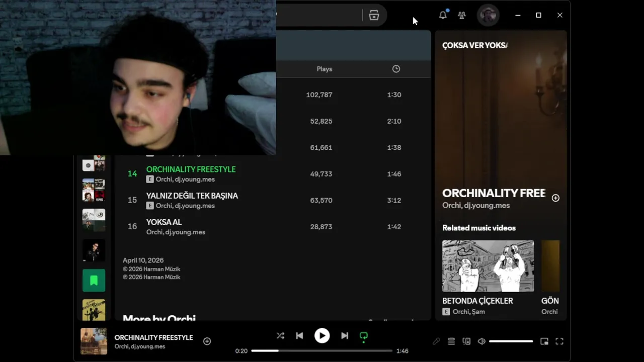The image size is (644, 362).
Task: Select the play count 63,570
Action: pyautogui.click(x=321, y=200)
